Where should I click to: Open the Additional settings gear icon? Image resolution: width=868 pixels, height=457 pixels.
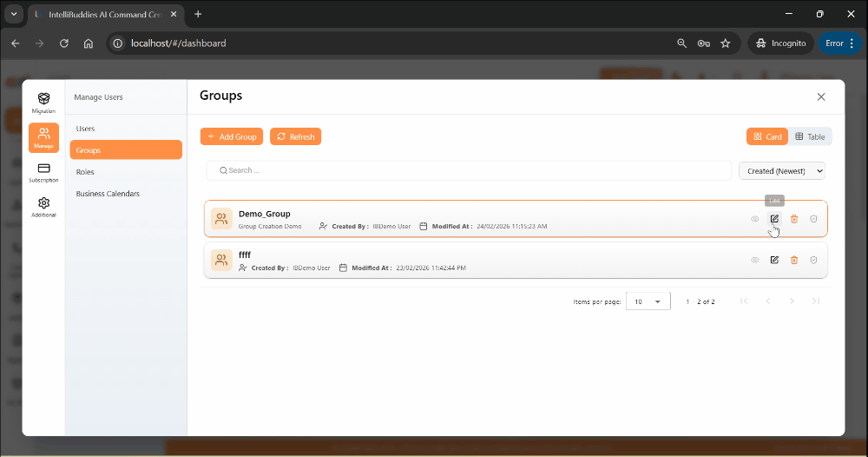(43, 207)
